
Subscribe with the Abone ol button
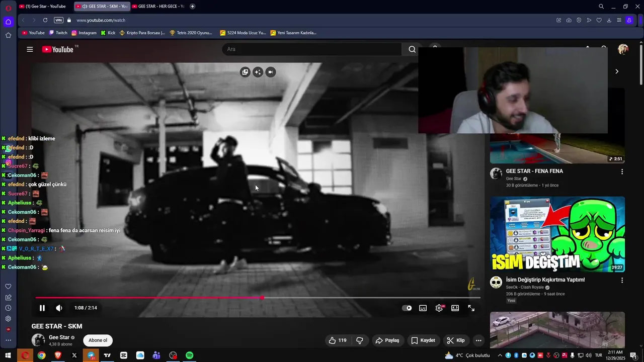point(98,340)
